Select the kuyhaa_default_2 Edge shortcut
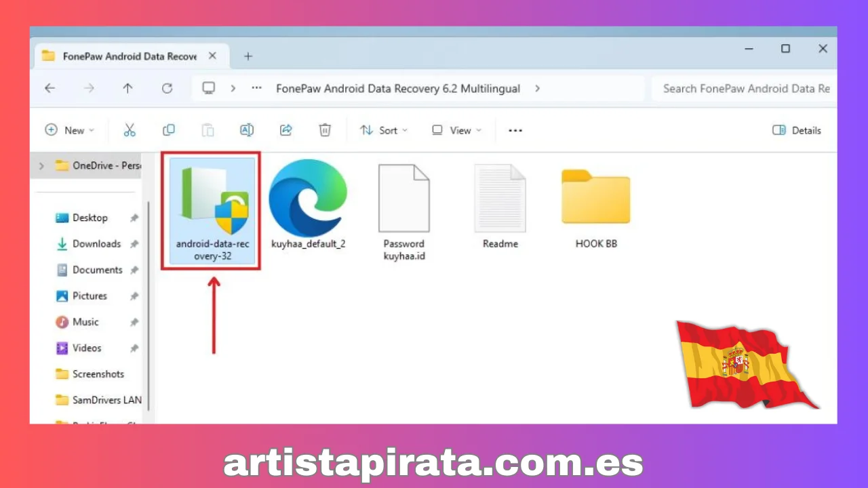 (308, 205)
